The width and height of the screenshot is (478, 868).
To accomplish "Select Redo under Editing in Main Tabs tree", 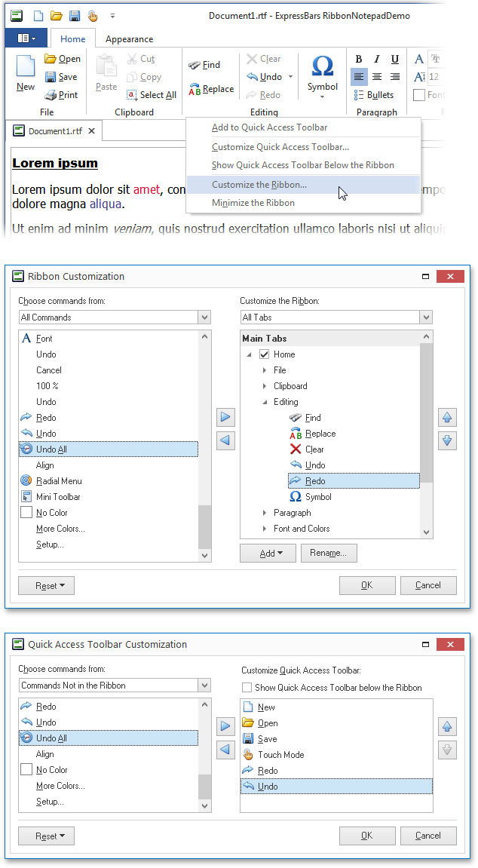I will 354,481.
